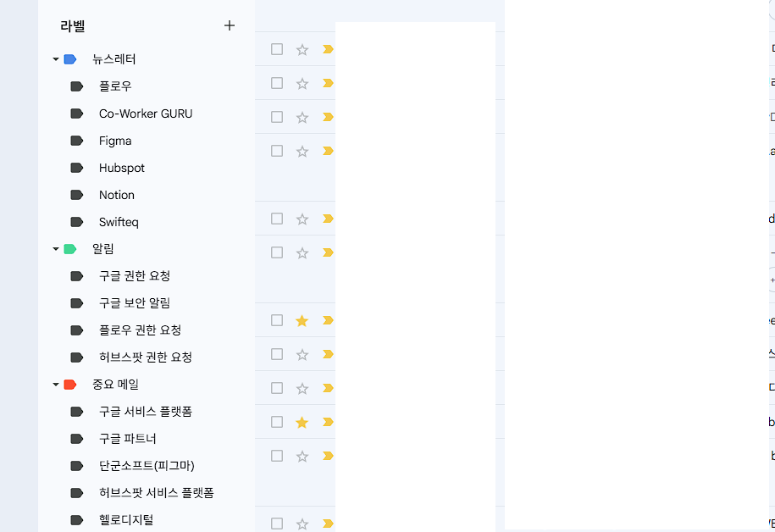Click the Co-Worker GURU label icon
The width and height of the screenshot is (775, 532).
(x=76, y=114)
